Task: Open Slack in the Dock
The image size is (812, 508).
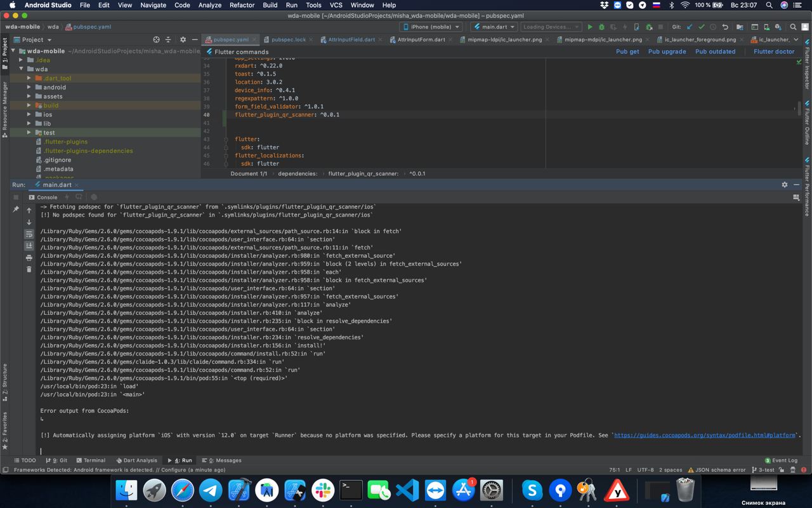Action: [323, 490]
